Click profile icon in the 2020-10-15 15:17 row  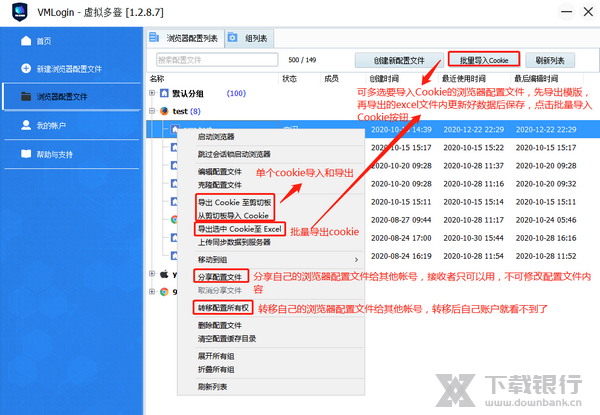(174, 147)
